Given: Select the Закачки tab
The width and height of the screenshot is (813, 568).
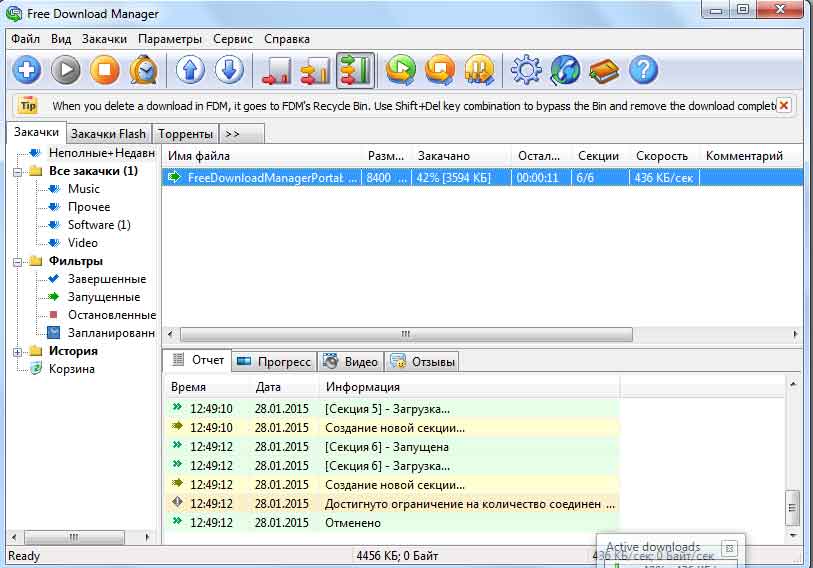Looking at the screenshot, I should pyautogui.click(x=36, y=132).
